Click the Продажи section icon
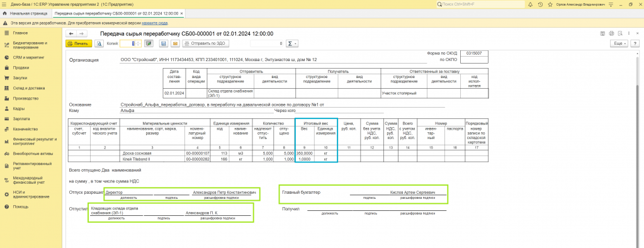644x248 pixels. click(x=6, y=67)
